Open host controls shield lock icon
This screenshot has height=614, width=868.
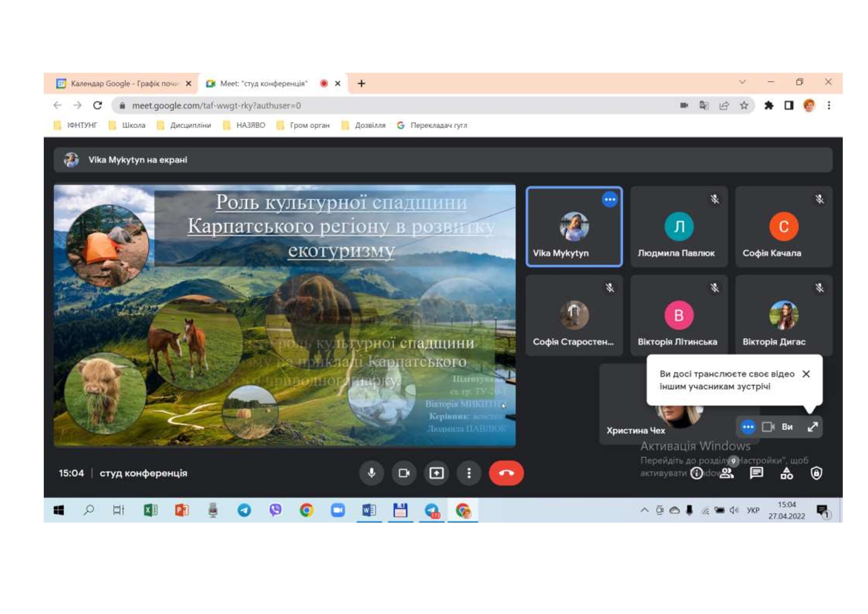click(x=816, y=473)
